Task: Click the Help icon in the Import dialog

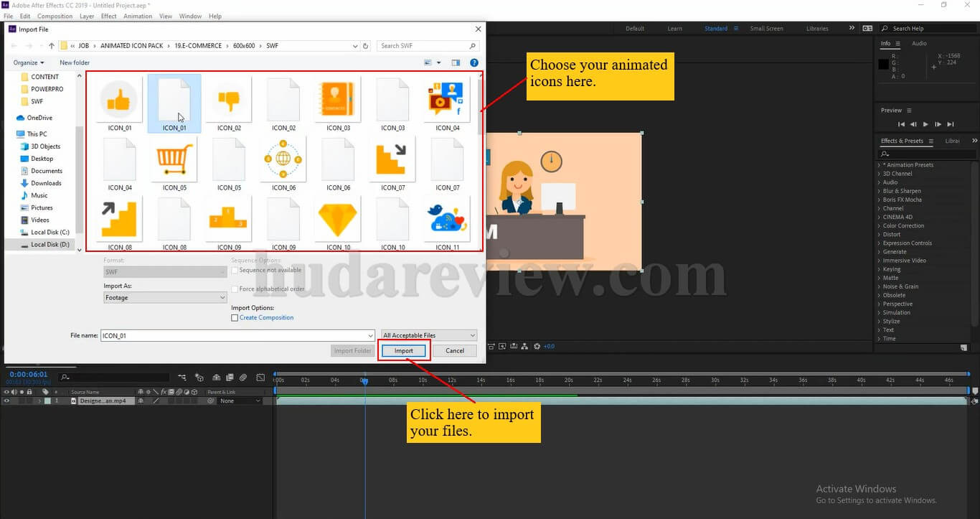Action: click(473, 62)
